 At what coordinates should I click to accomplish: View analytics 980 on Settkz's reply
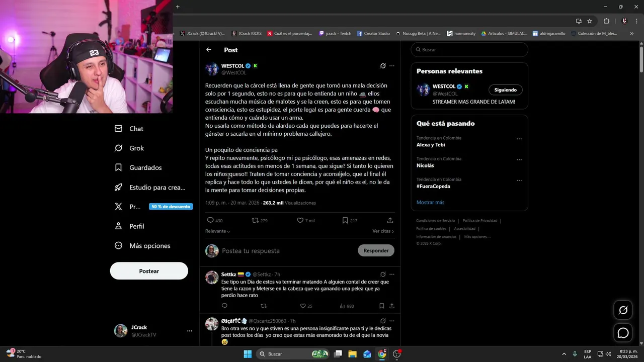pos(347,306)
